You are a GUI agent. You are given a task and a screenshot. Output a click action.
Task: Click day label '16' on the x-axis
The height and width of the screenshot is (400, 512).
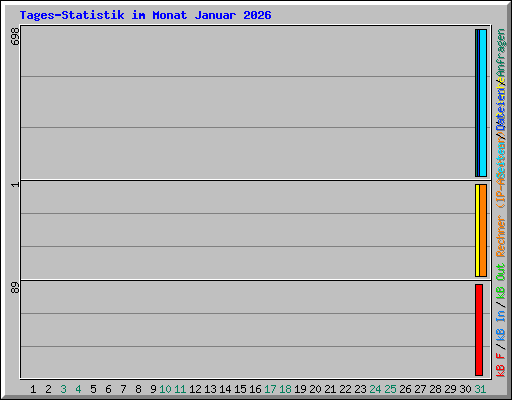click(255, 389)
